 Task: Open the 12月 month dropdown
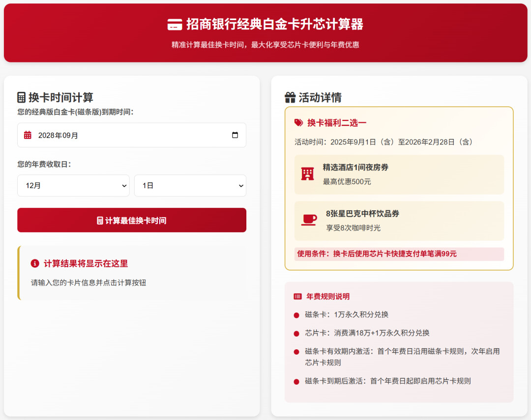(73, 186)
